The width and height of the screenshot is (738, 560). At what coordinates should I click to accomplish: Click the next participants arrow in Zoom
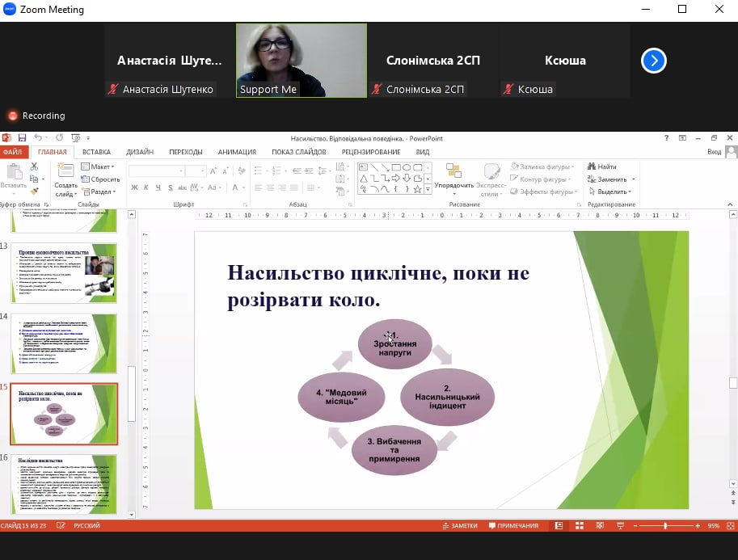[x=653, y=61]
